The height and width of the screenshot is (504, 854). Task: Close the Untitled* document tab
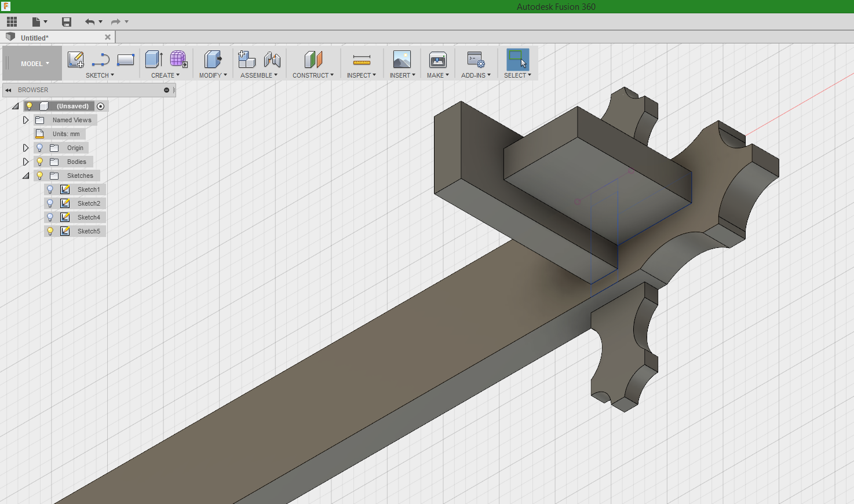108,37
